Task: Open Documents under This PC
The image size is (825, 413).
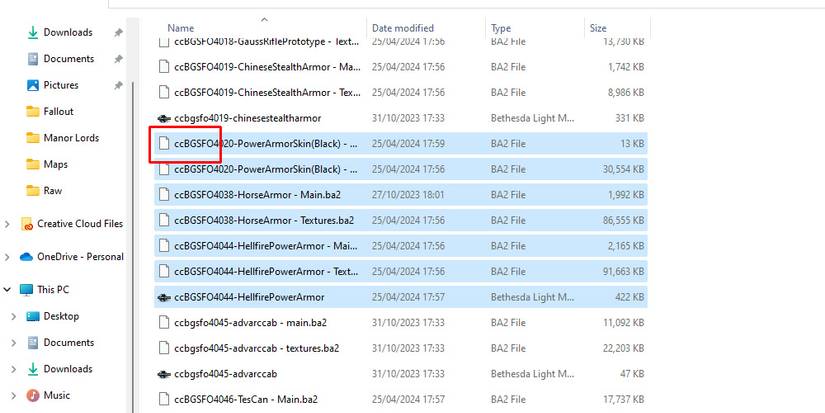Action: (68, 343)
